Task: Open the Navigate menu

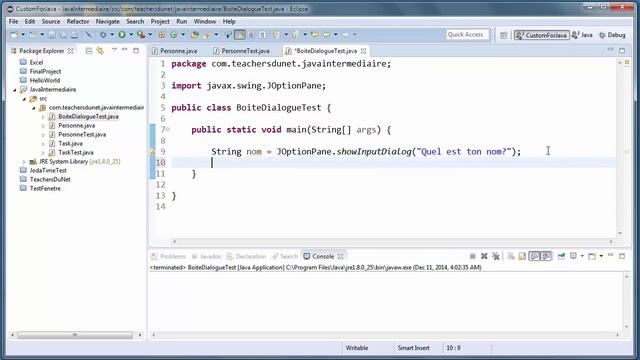Action: tap(108, 21)
